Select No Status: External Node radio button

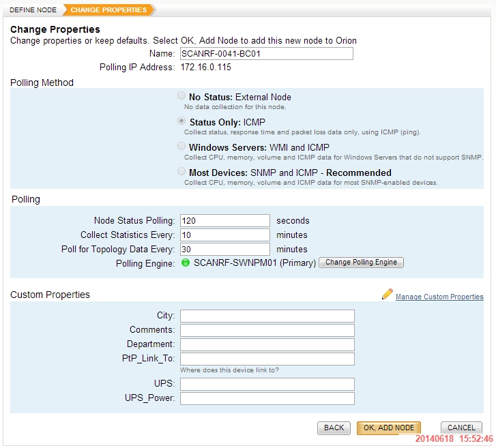click(x=181, y=95)
